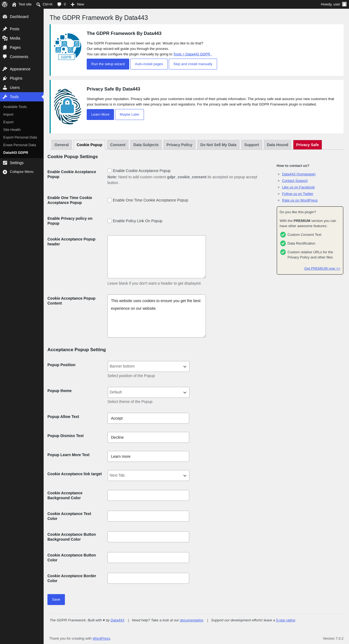Switch to the Data Hound tab
Viewport: 349px width, 644px height.
(x=278, y=145)
